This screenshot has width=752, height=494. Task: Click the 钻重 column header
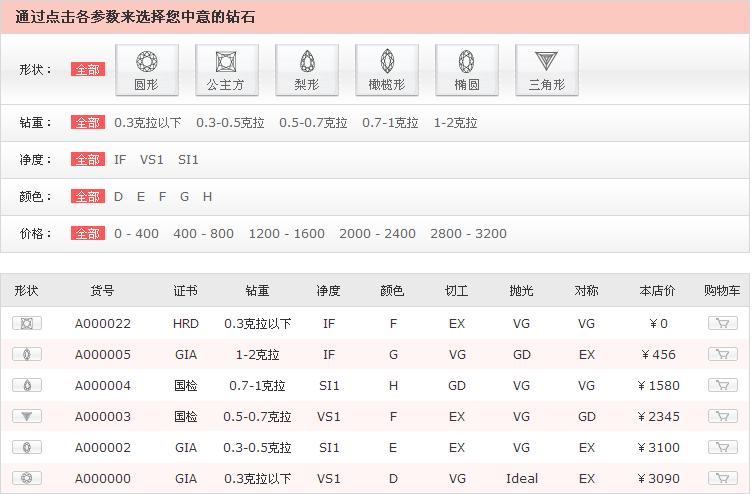pyautogui.click(x=257, y=291)
